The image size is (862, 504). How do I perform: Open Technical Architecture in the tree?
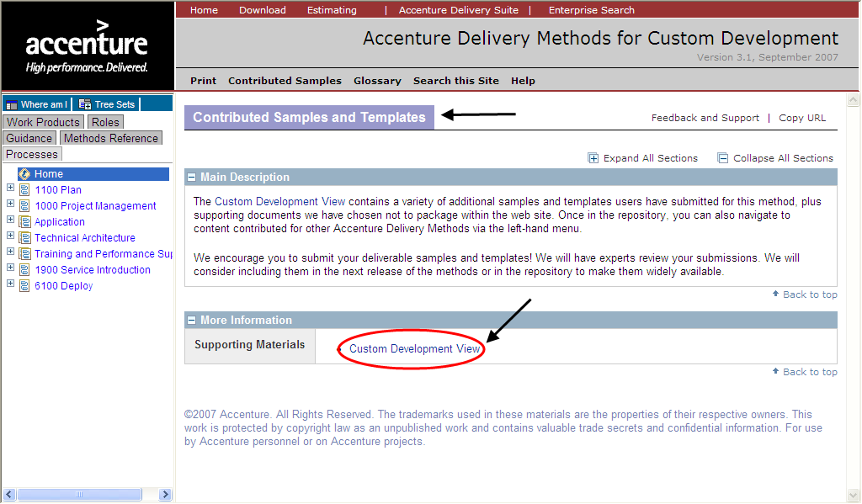pyautogui.click(x=85, y=238)
